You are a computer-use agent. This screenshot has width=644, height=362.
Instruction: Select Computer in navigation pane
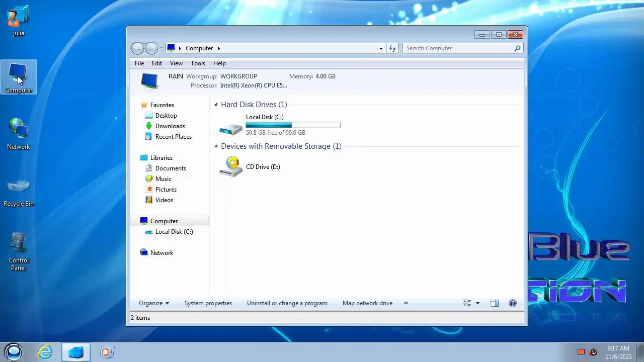tap(169, 221)
